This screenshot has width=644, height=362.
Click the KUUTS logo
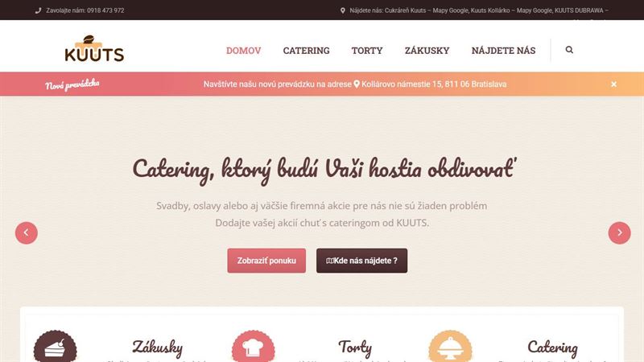(x=94, y=48)
